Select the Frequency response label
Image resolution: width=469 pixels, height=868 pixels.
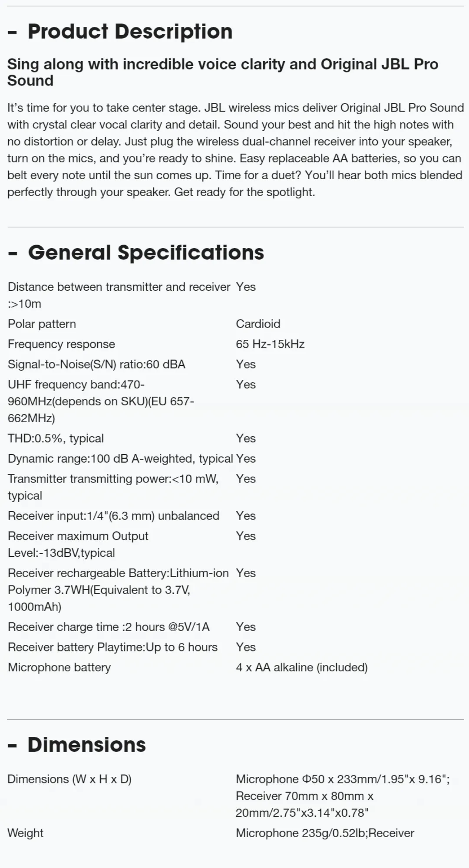61,344
